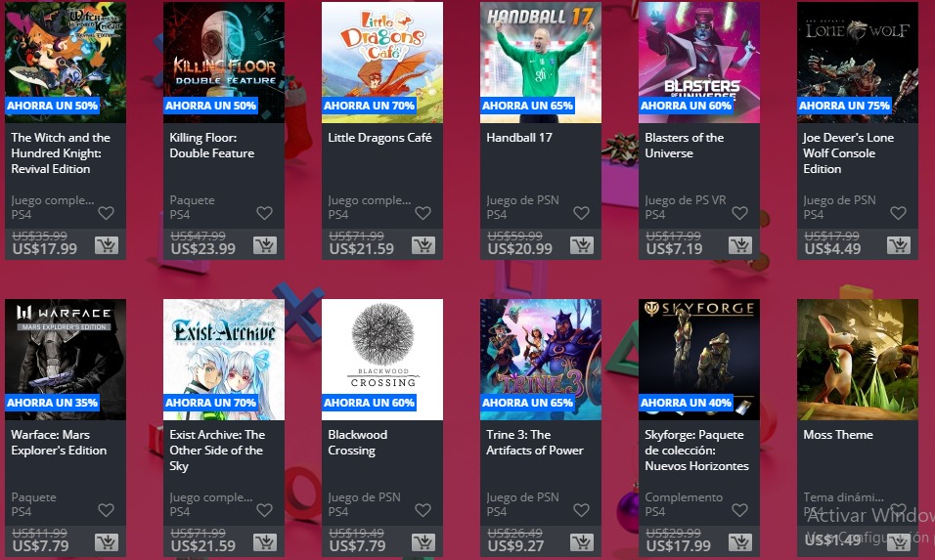Screen dimensions: 935x560
Task: Favorite Killing Floor: Double Feature with the heart
Action: pos(265,213)
